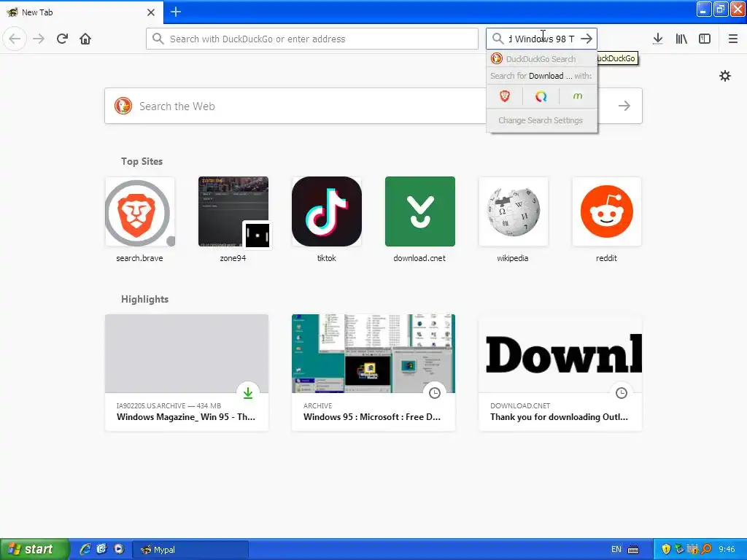This screenshot has width=747, height=560.
Task: Open Thank you for downloading Outl... highlight
Action: pyautogui.click(x=560, y=373)
